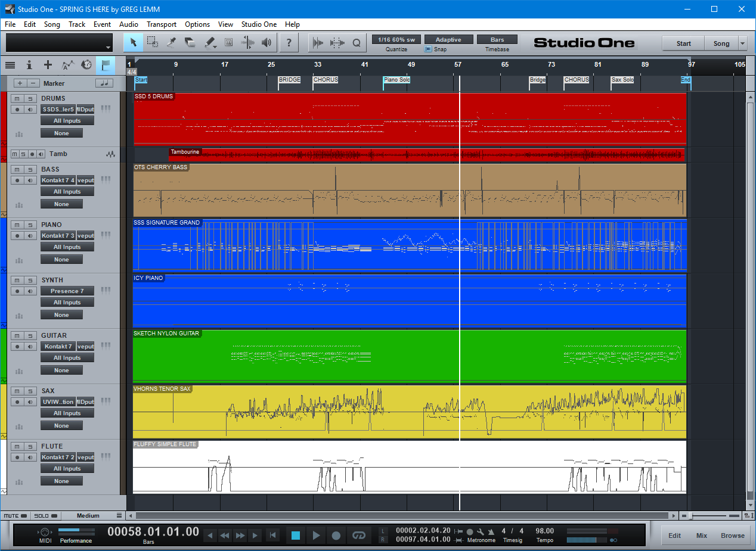Open the Bars timebase dropdown
This screenshot has height=551, width=756.
(x=497, y=39)
